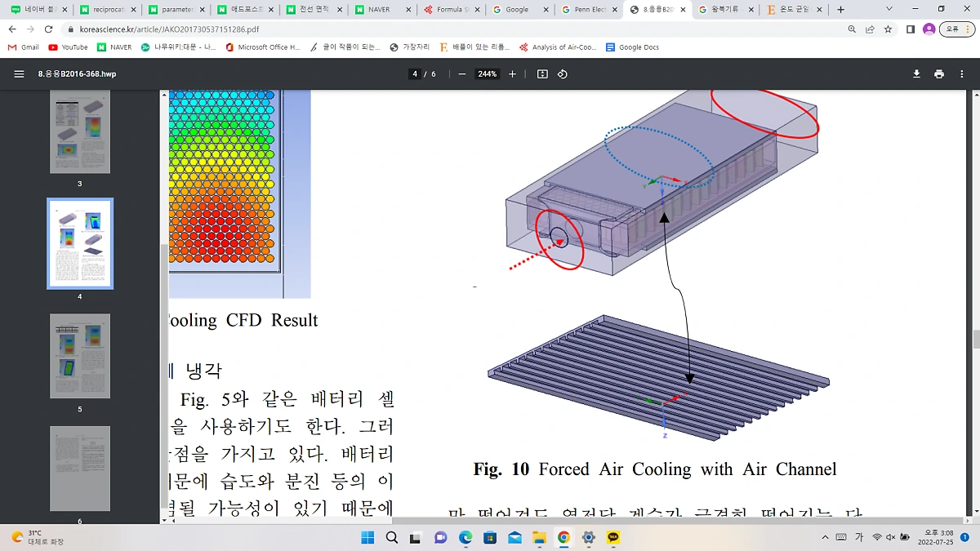This screenshot has width=980, height=551.
Task: Select page 4 thumbnail
Action: pyautogui.click(x=80, y=244)
